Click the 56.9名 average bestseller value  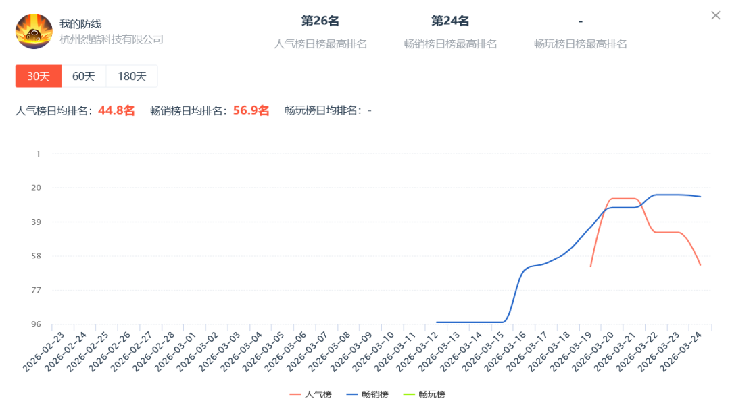pyautogui.click(x=251, y=111)
